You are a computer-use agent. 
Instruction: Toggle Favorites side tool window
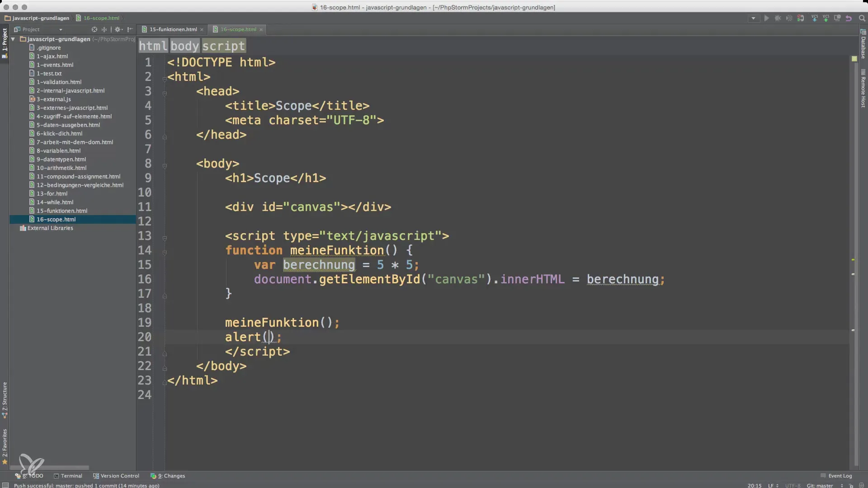pyautogui.click(x=5, y=446)
